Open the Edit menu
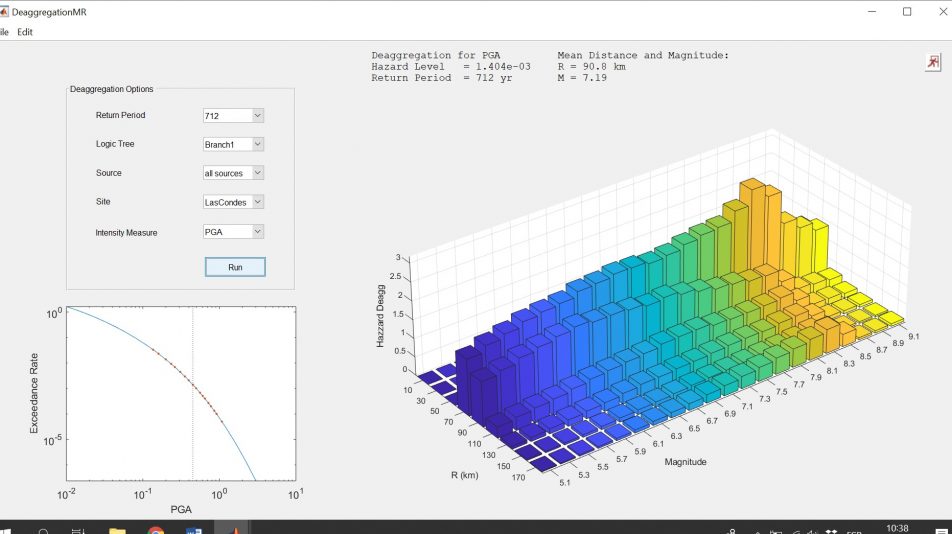The image size is (952, 534). [25, 32]
